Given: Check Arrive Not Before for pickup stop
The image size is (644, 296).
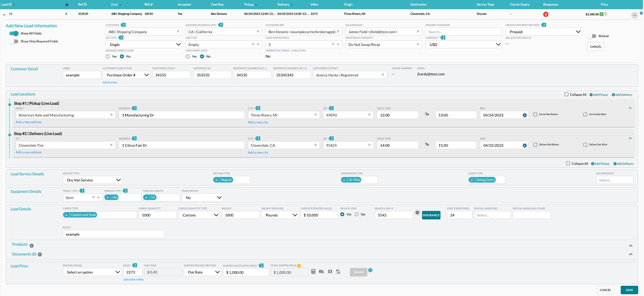Looking at the screenshot, I should click(535, 114).
